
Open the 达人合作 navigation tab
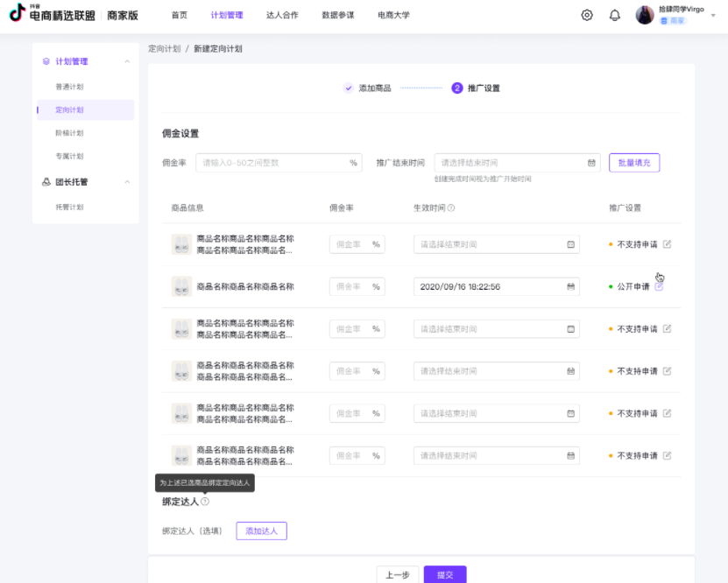click(x=282, y=16)
